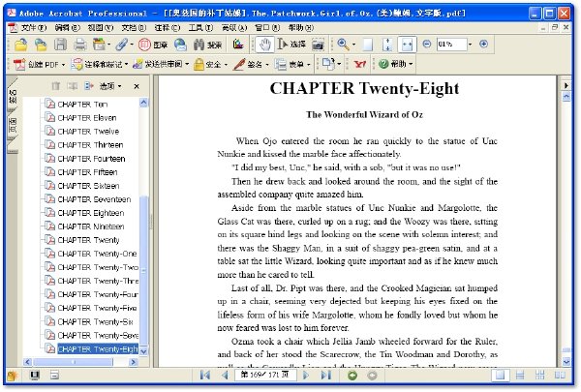The height and width of the screenshot is (392, 581).
Task: Click bookmarks panel horizontal scrollbar right arrow
Action: click(x=134, y=362)
